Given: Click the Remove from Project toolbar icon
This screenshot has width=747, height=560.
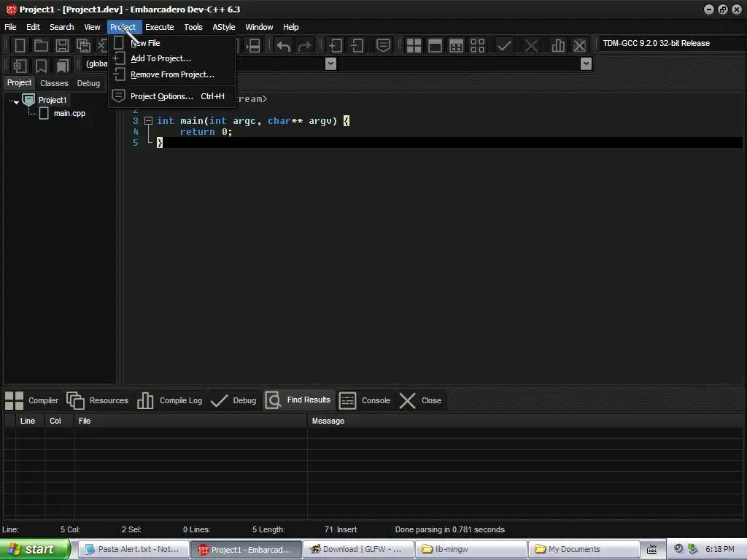Looking at the screenshot, I should pyautogui.click(x=357, y=46).
